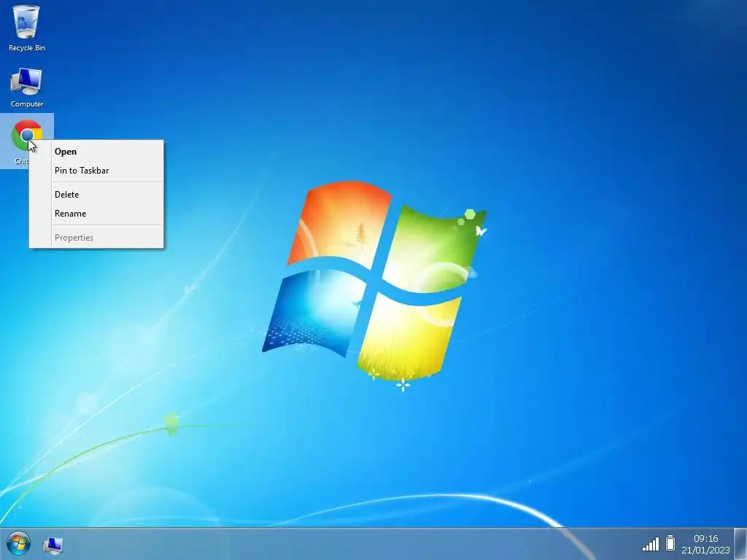Choose Pin to Taskbar in context menu
Viewport: 747px width, 560px height.
pos(97,171)
